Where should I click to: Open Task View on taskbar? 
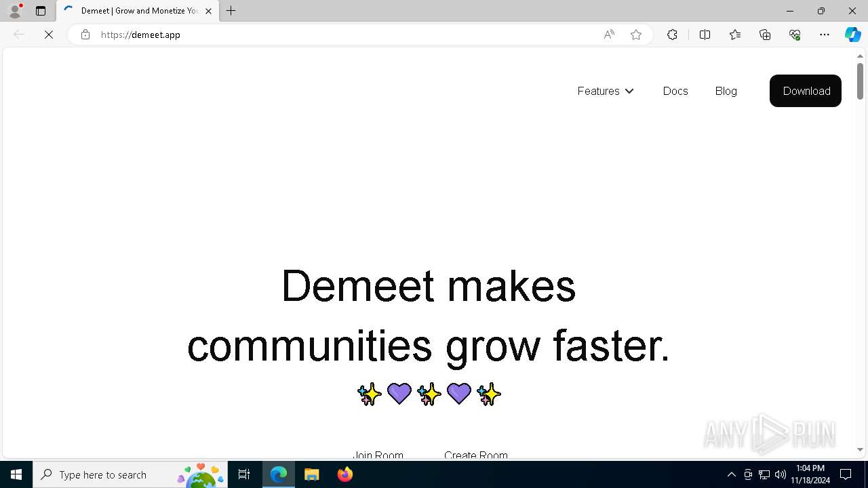click(x=244, y=474)
